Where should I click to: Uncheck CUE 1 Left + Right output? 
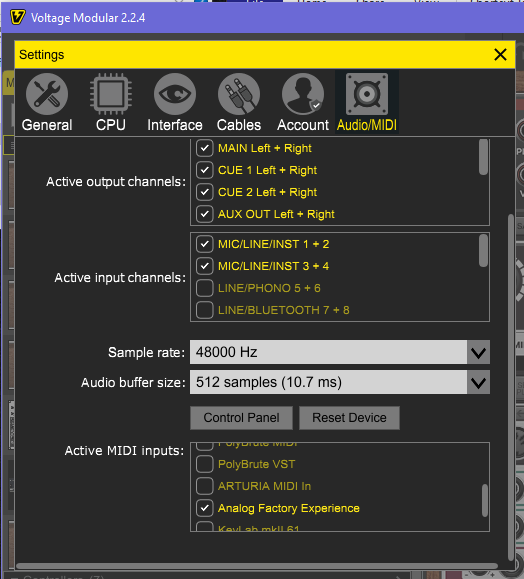coord(205,170)
